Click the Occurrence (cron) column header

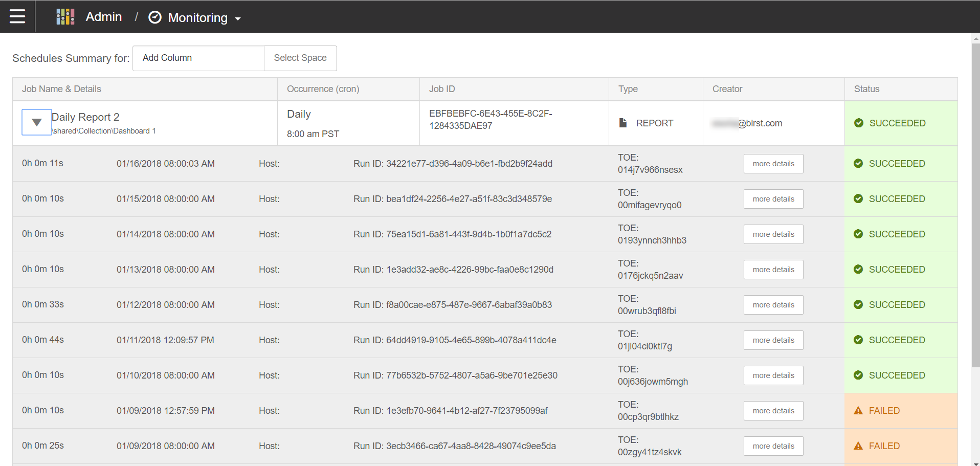pyautogui.click(x=323, y=89)
